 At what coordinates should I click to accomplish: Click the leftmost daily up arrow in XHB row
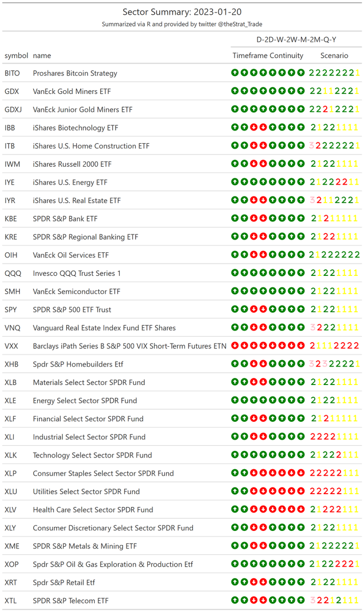pyautogui.click(x=235, y=364)
